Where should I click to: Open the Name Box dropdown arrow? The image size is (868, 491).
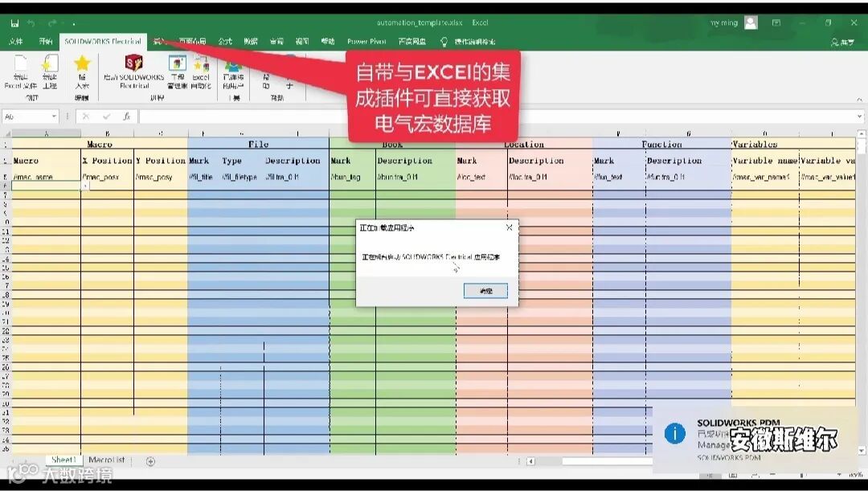[54, 117]
